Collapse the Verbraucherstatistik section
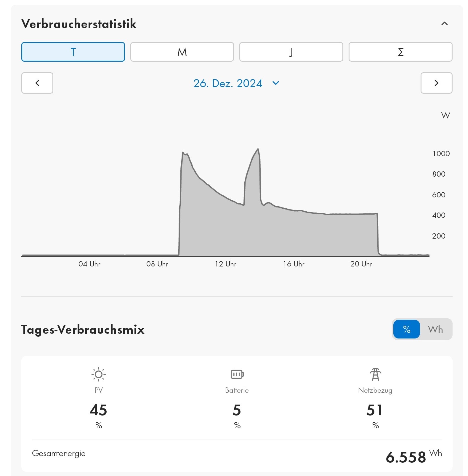Image resolution: width=468 pixels, height=476 pixels. [x=444, y=24]
